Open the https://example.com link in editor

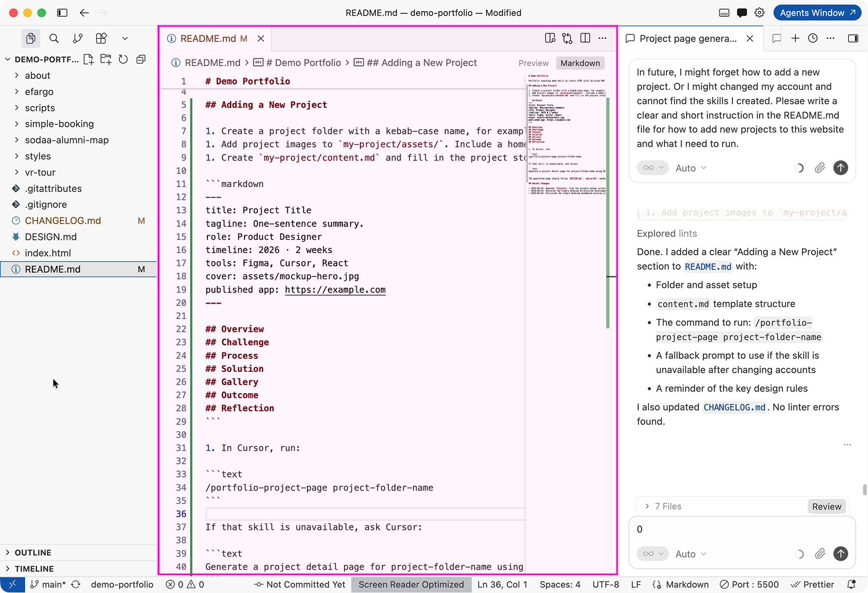click(x=335, y=290)
